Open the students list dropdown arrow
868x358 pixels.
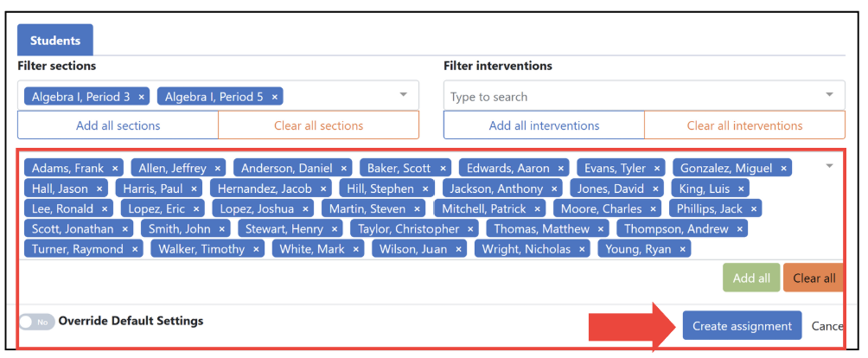tap(829, 165)
